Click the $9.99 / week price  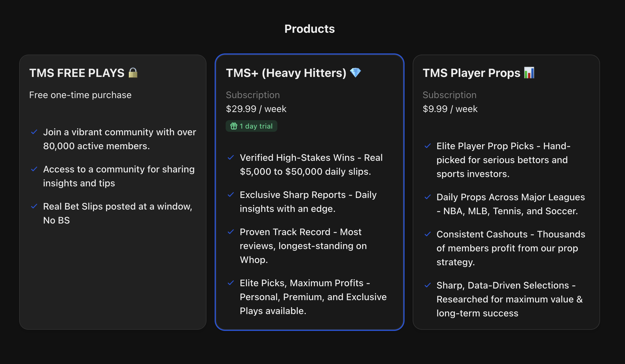click(x=450, y=109)
